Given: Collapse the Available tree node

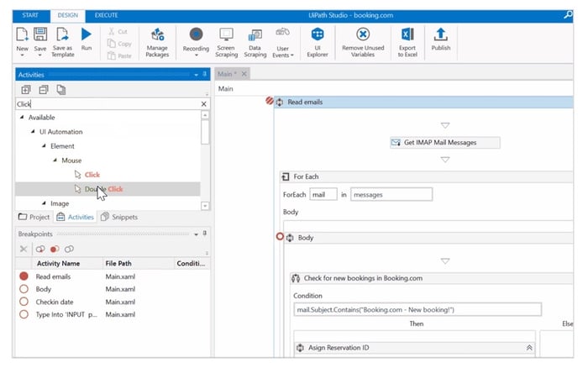Looking at the screenshot, I should point(22,118).
